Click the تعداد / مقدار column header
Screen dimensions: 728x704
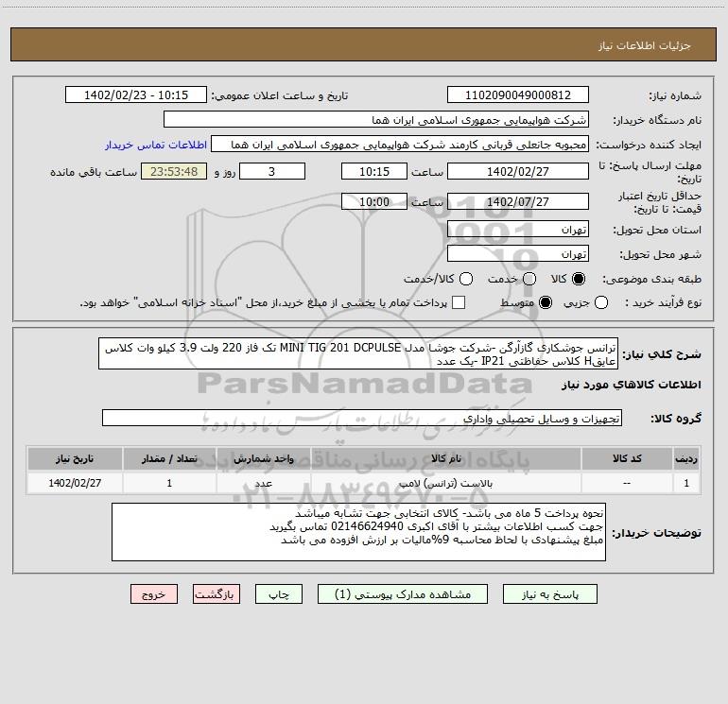[x=169, y=458]
